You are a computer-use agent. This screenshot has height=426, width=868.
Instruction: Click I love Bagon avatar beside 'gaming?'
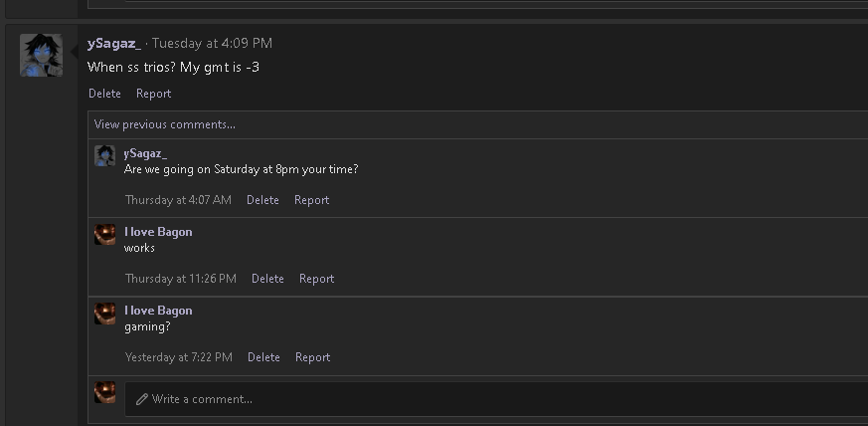pos(104,313)
